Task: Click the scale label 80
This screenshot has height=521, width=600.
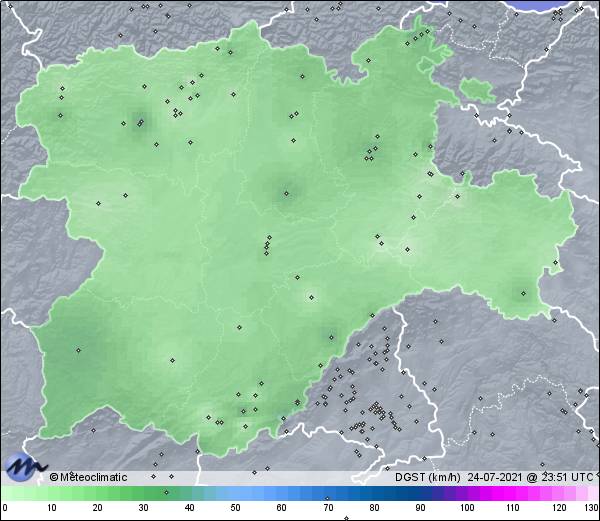Action: click(375, 508)
